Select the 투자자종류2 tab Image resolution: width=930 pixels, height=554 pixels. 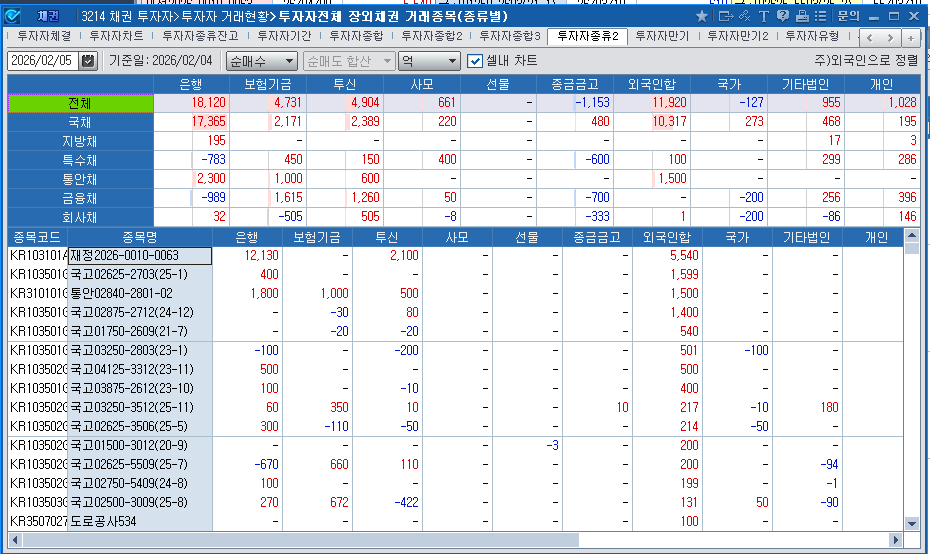pyautogui.click(x=588, y=37)
